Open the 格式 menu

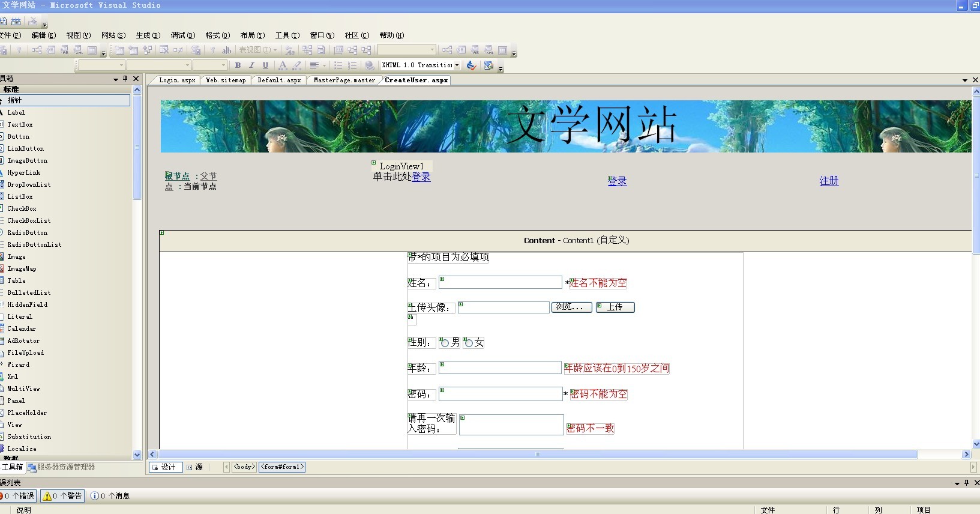click(x=217, y=35)
